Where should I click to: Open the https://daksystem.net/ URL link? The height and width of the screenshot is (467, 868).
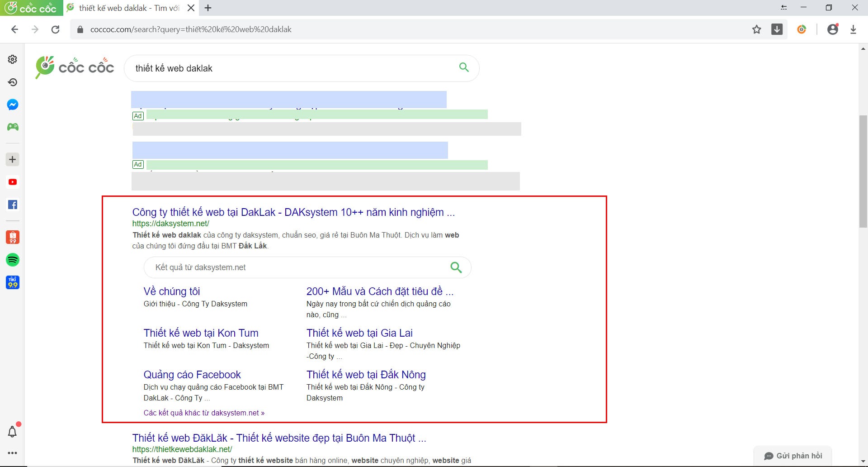(170, 224)
